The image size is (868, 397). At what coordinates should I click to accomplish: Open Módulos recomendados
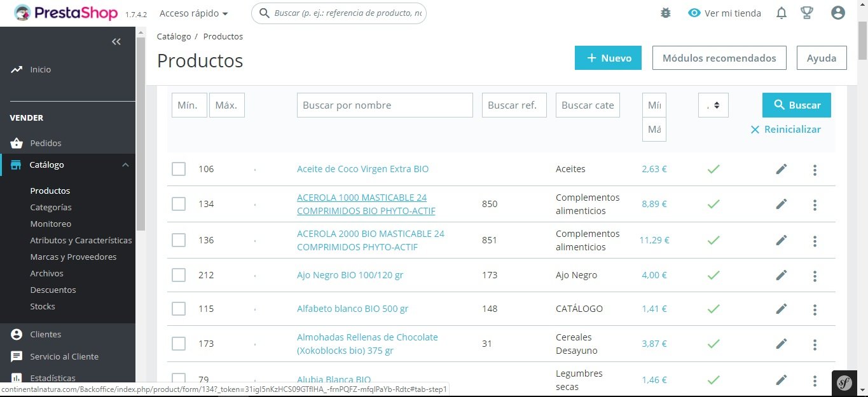click(x=719, y=58)
